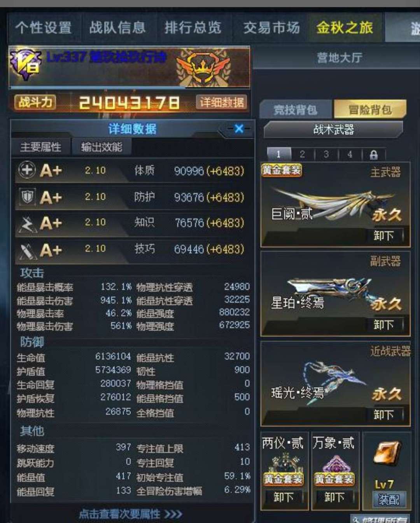
Task: Switch to loadout slot 3
Action: pos(326,154)
